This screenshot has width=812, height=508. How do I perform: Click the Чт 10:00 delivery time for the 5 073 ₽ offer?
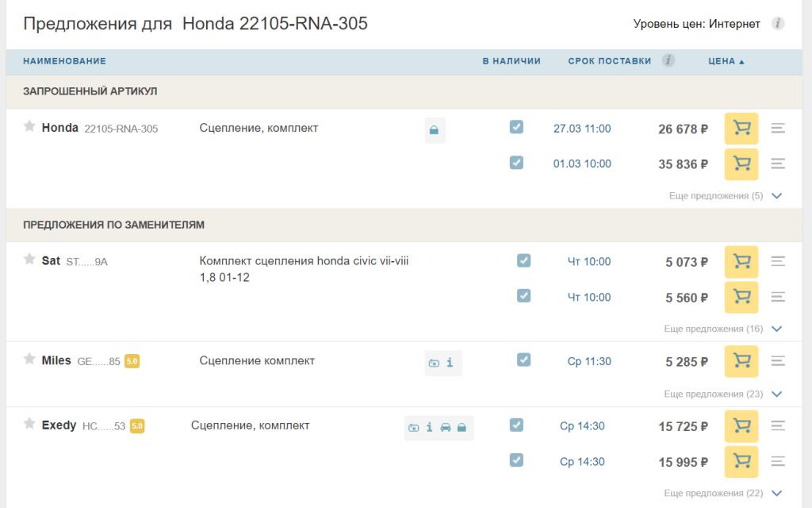tap(589, 262)
